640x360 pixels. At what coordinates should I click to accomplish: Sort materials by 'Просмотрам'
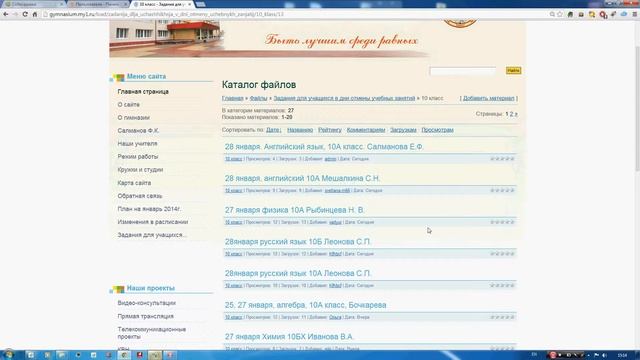(x=438, y=130)
